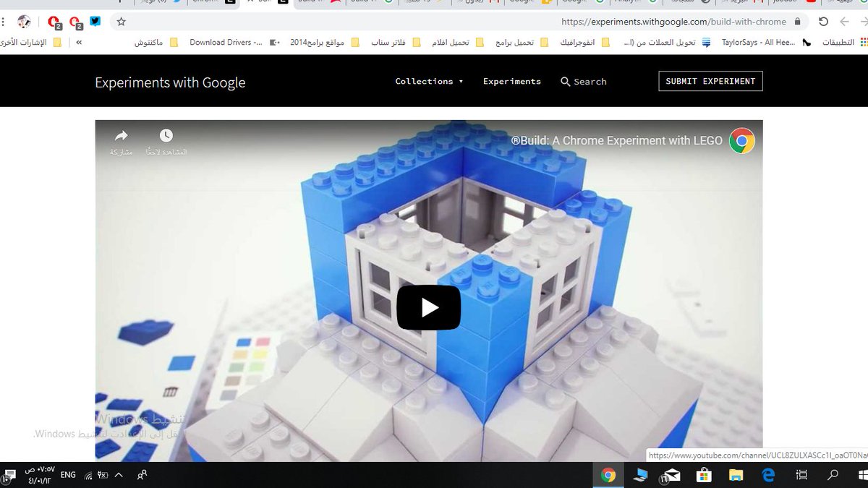Click the site lock icon
This screenshot has width=868, height=488.
pyautogui.click(x=797, y=22)
